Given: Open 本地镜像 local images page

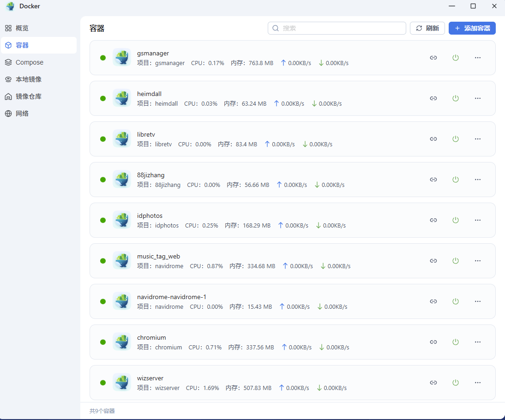Looking at the screenshot, I should tap(39, 79).
